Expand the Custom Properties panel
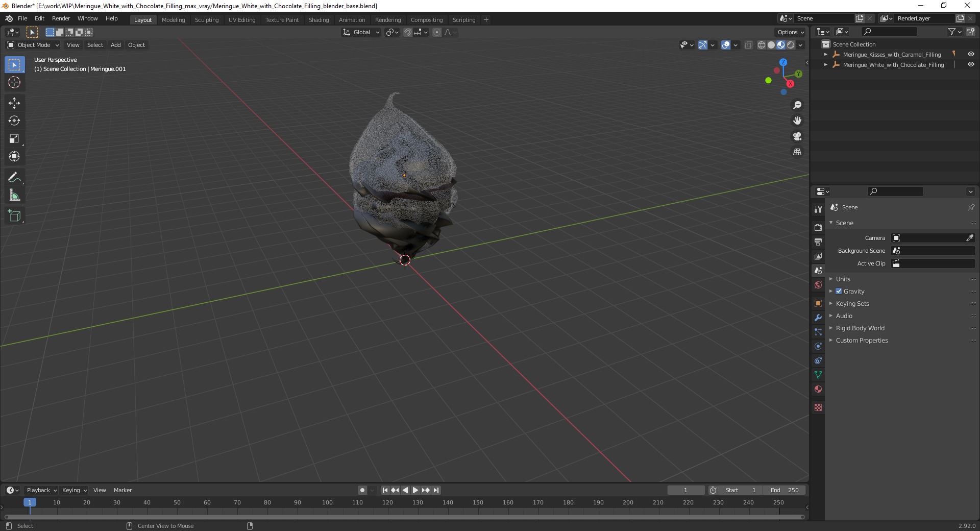 862,340
